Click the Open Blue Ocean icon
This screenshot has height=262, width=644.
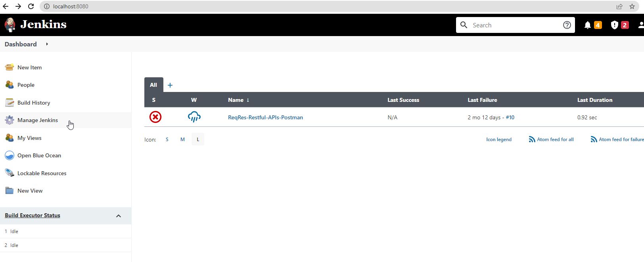(10, 155)
